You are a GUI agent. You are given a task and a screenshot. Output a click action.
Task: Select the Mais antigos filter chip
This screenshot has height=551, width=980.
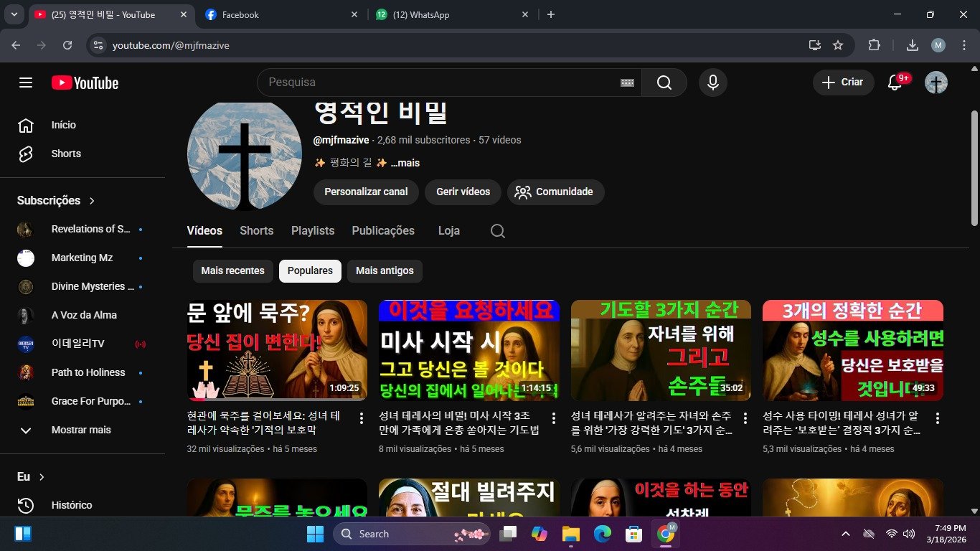point(385,270)
